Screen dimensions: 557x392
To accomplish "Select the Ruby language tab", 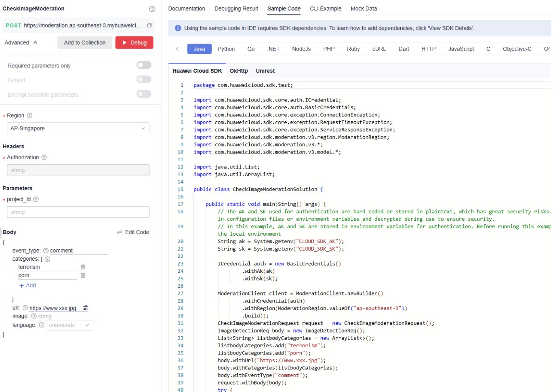I will pos(353,49).
